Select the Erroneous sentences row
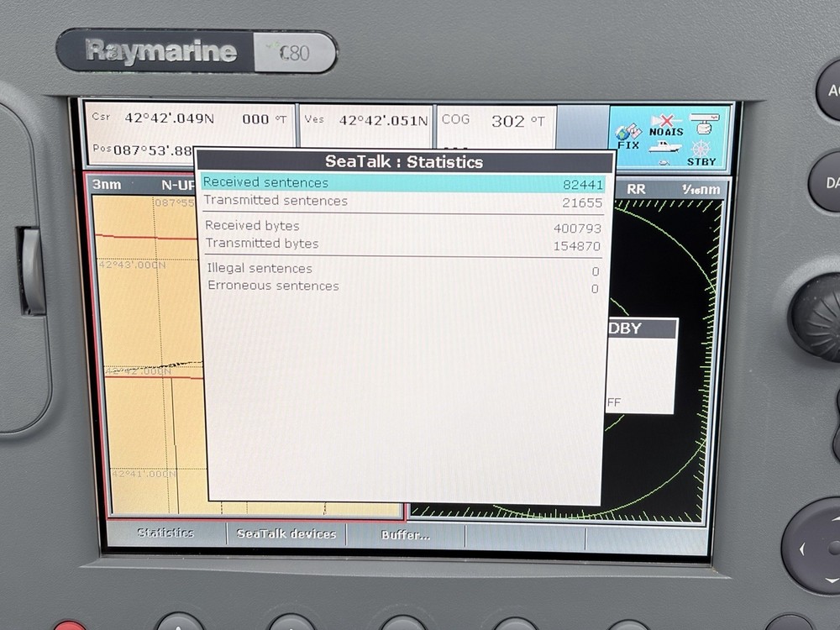 [403, 286]
